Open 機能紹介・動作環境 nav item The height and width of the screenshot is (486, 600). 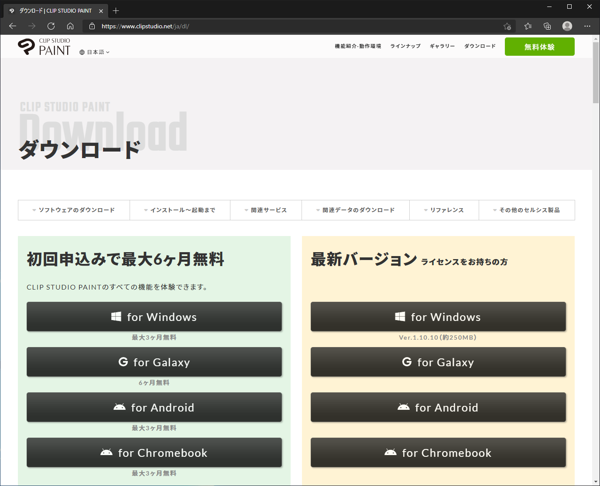(358, 46)
